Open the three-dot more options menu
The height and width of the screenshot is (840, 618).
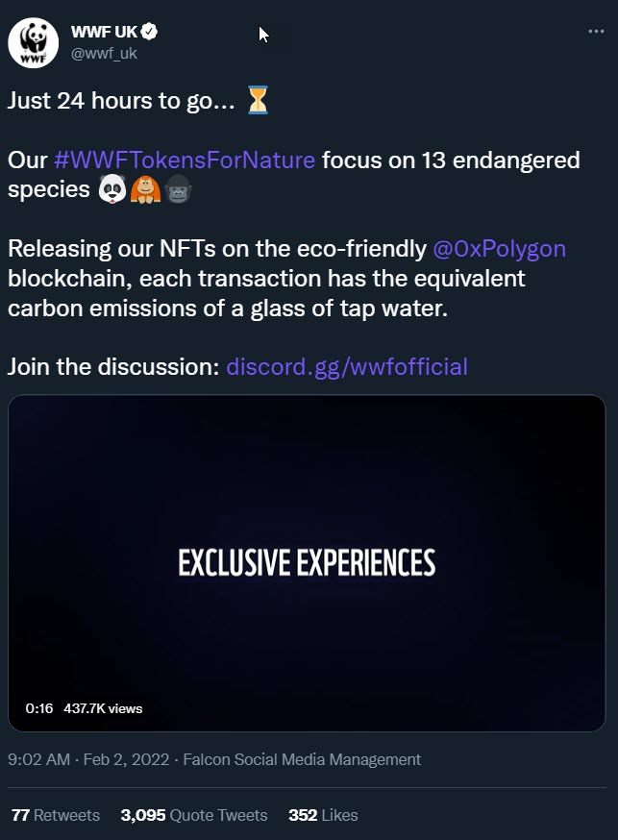point(596,32)
